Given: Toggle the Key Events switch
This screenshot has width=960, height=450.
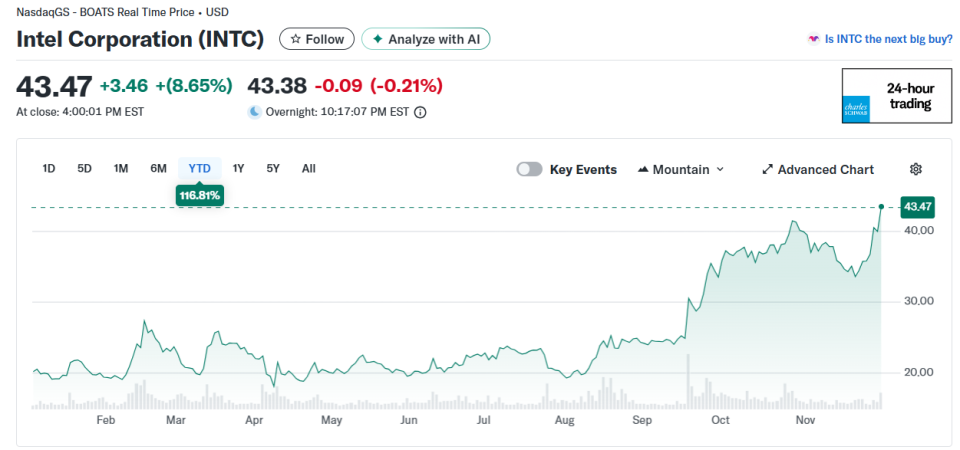Looking at the screenshot, I should pos(529,169).
